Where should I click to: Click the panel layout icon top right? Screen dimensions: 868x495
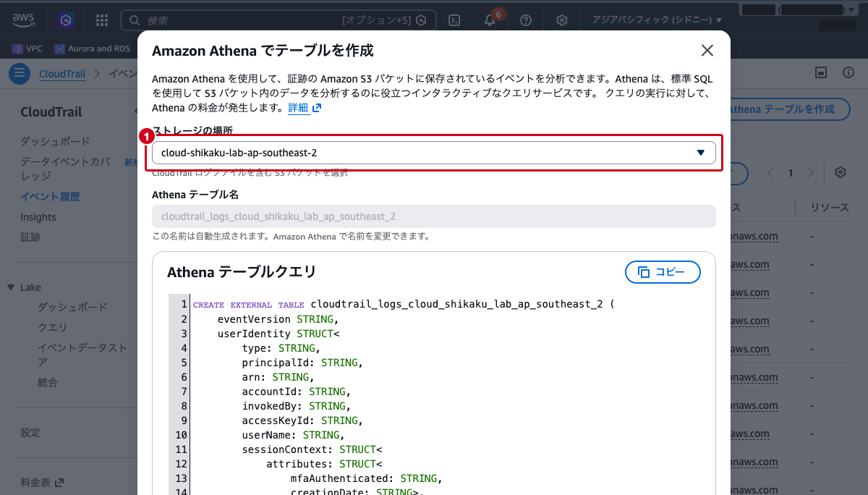tap(821, 72)
